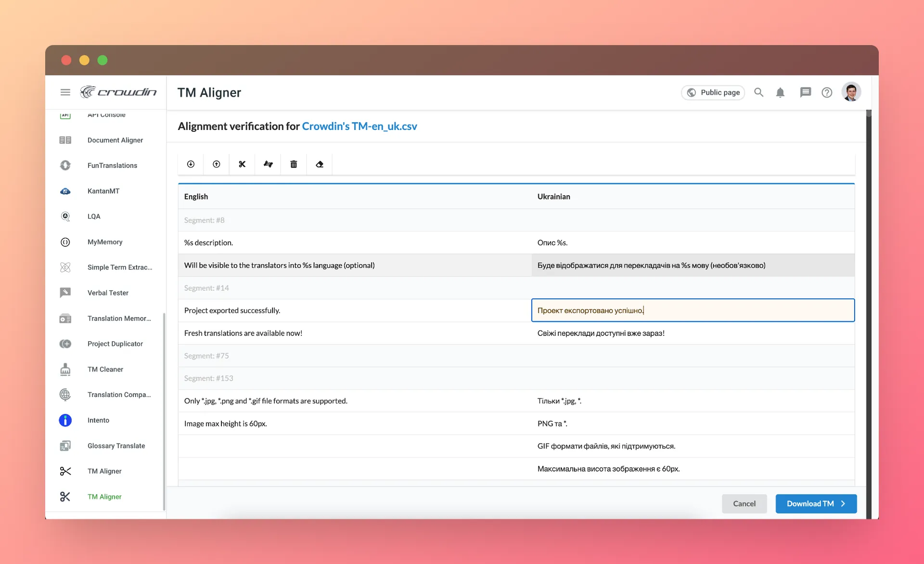Click the handshake merge toolbar icon
Screen dimensions: 924x564
pos(268,164)
